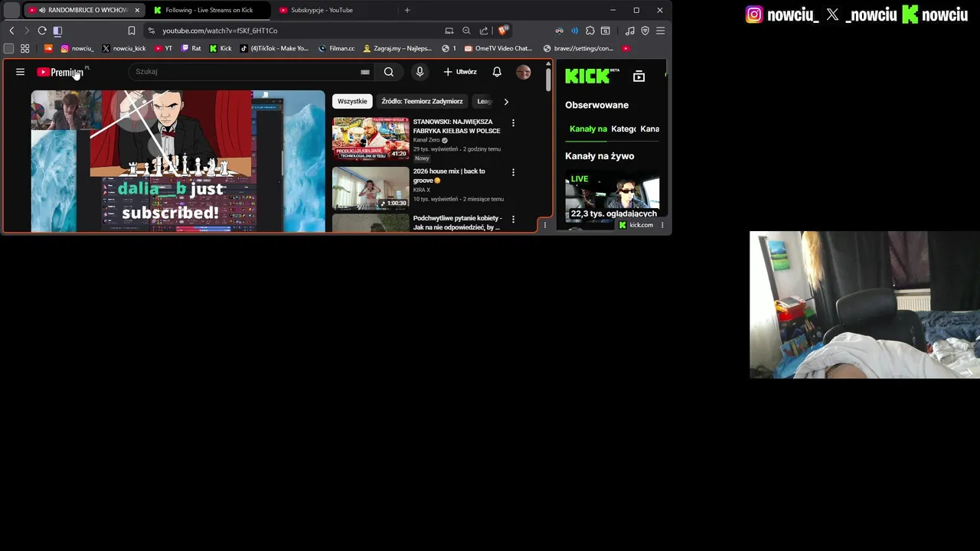Open the Kick bookmark
Image resolution: width=980 pixels, height=551 pixels.
[x=220, y=48]
